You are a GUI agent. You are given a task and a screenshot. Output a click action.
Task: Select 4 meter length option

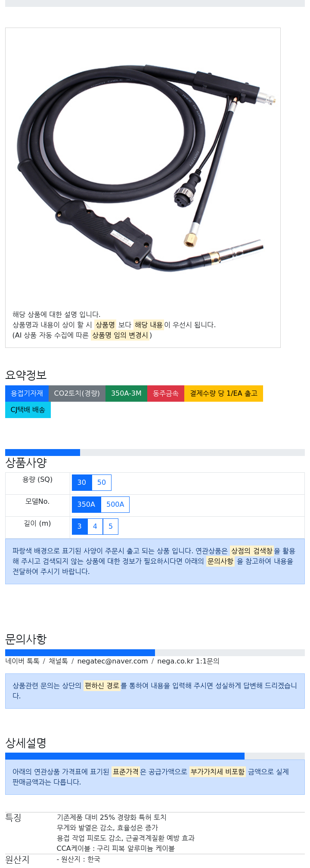coord(95,527)
